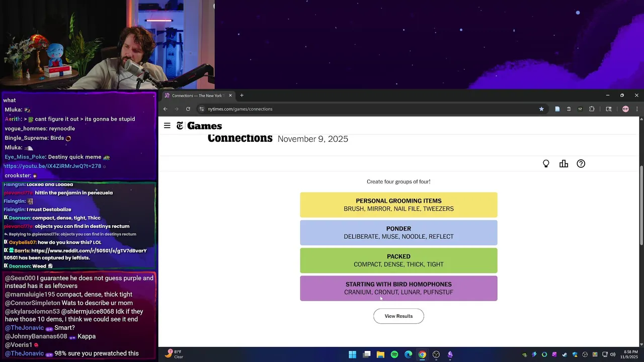Reload the Connections page

click(188, 109)
